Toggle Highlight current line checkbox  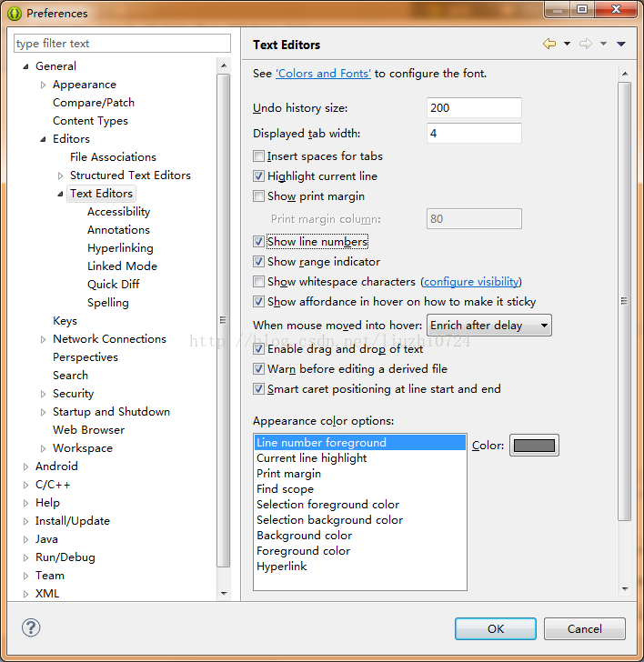[258, 176]
